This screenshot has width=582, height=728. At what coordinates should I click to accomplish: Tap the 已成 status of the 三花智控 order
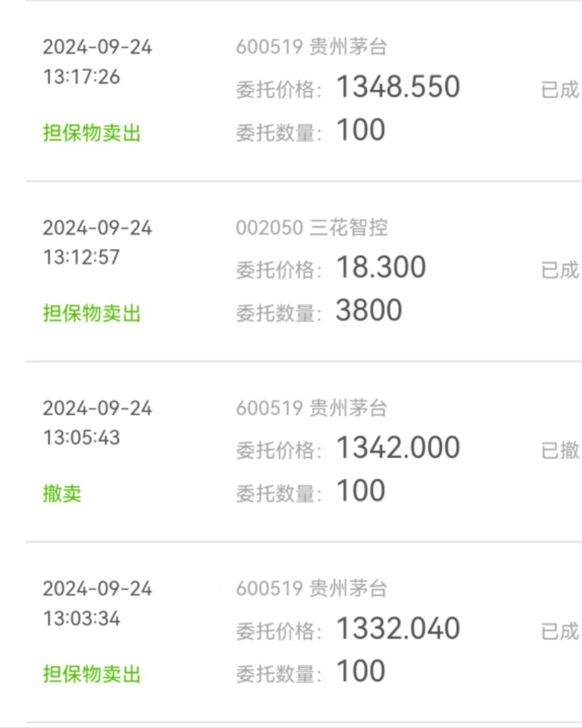pyautogui.click(x=561, y=270)
